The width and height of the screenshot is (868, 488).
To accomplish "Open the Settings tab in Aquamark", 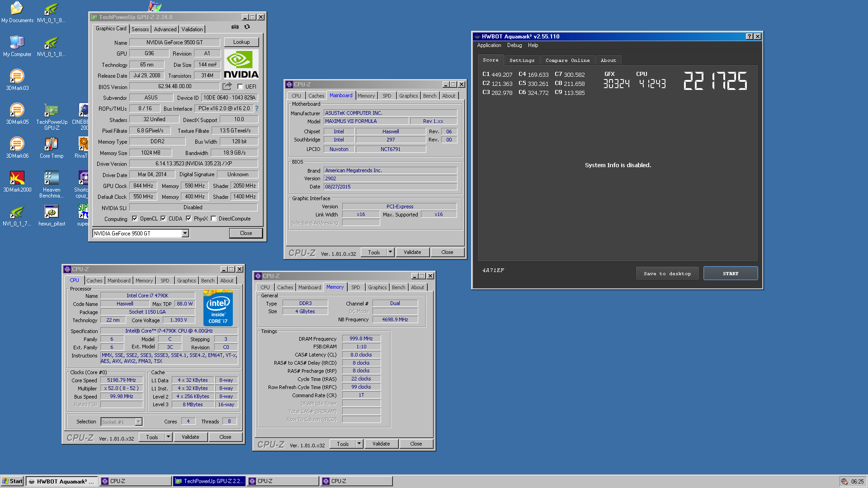I will (x=522, y=60).
